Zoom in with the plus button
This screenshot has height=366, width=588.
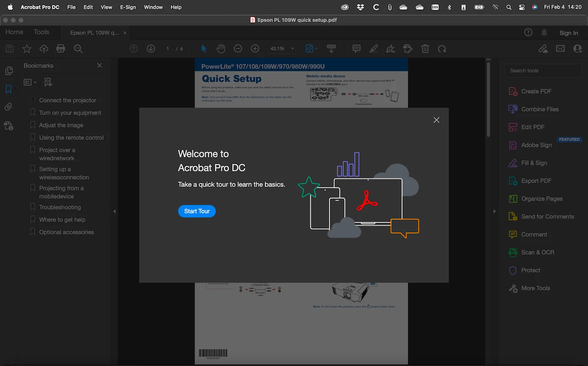coord(255,49)
